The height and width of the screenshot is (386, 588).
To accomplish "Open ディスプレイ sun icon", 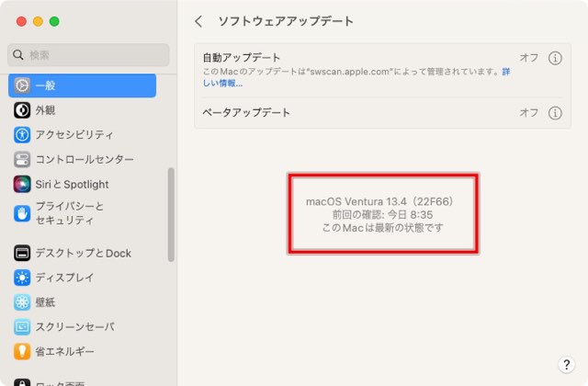I will 22,278.
